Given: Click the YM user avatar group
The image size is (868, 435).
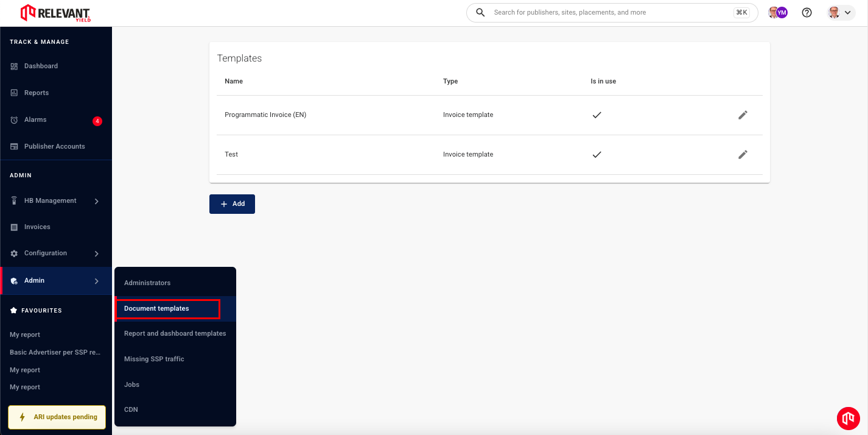Looking at the screenshot, I should (x=778, y=13).
